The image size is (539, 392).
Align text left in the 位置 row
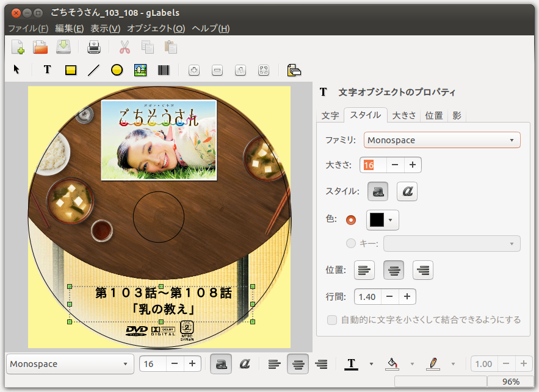click(364, 270)
